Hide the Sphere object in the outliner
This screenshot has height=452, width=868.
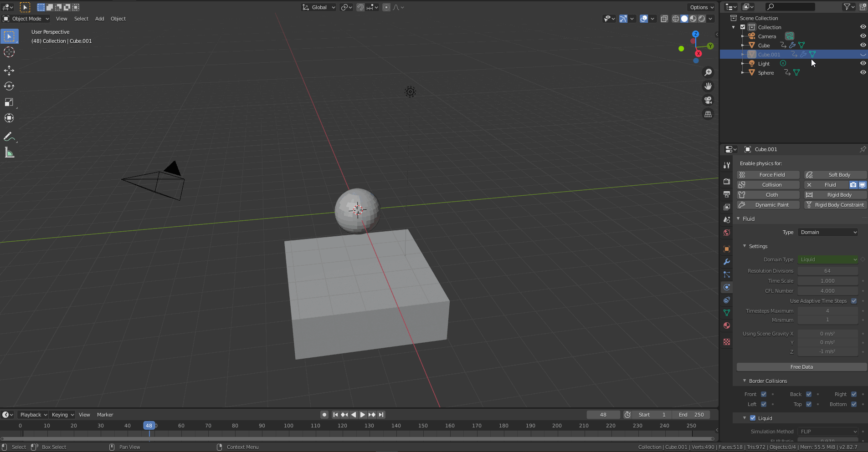pos(863,72)
